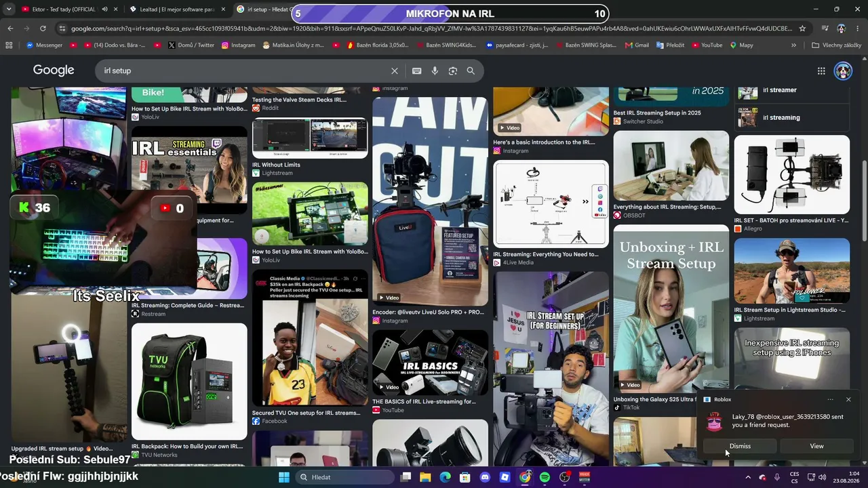Open the system volume control
The height and width of the screenshot is (488, 868).
click(x=822, y=477)
